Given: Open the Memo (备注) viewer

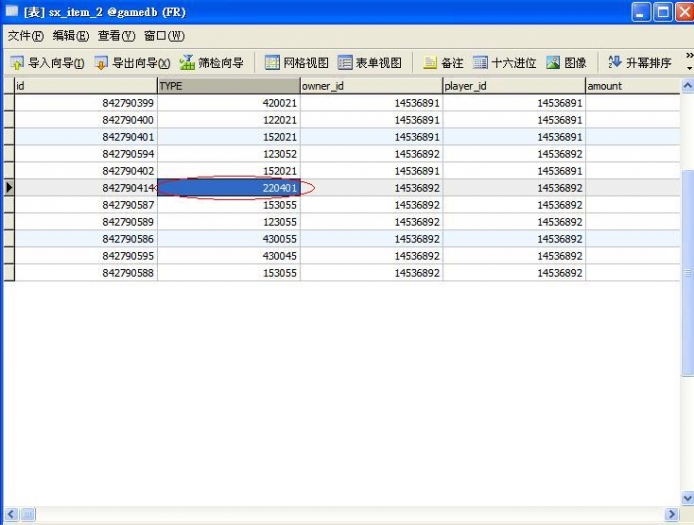Looking at the screenshot, I should pyautogui.click(x=443, y=63).
